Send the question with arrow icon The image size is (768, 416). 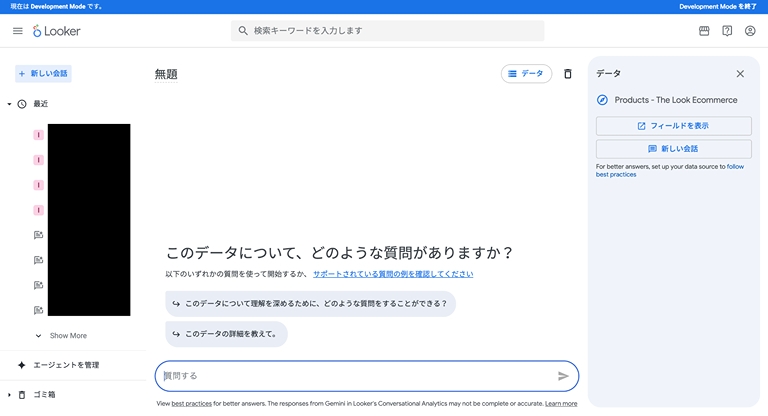[563, 376]
